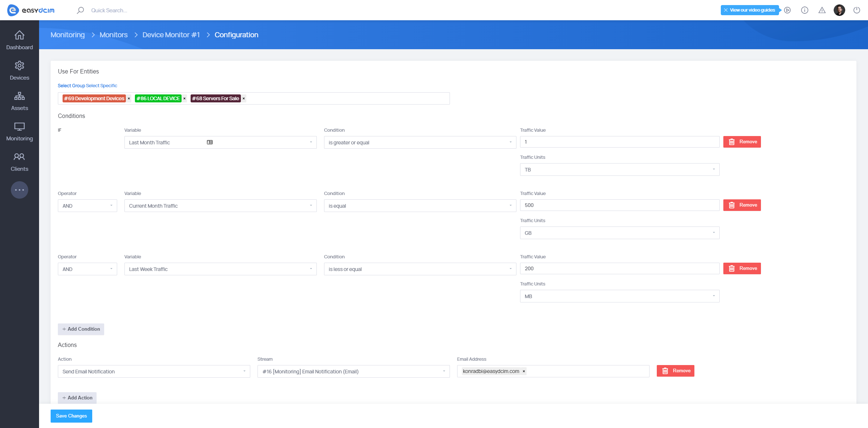The height and width of the screenshot is (428, 868).
Task: Remove the #69 Development Devices tag
Action: (x=129, y=98)
